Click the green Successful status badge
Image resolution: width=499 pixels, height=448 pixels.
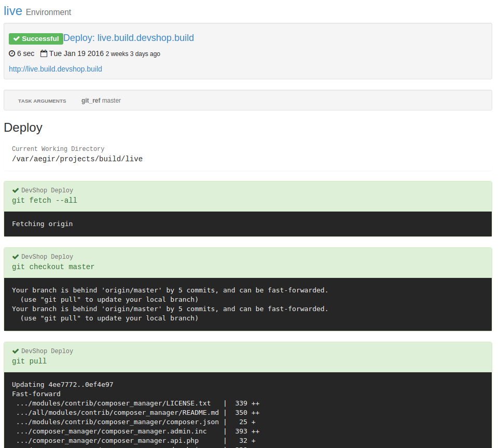36,39
